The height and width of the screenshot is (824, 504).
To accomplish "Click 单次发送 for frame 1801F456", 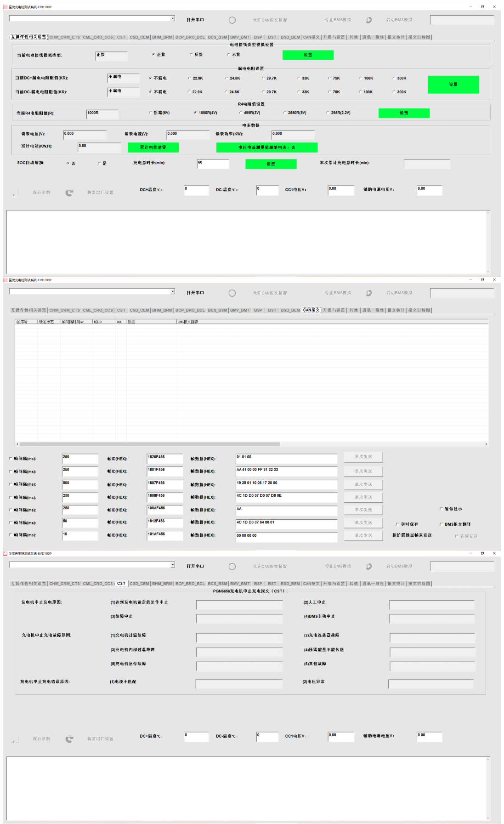I will (363, 472).
